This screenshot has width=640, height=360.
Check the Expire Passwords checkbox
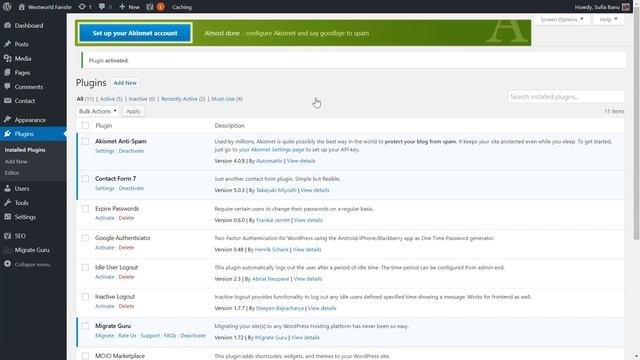pyautogui.click(x=85, y=209)
